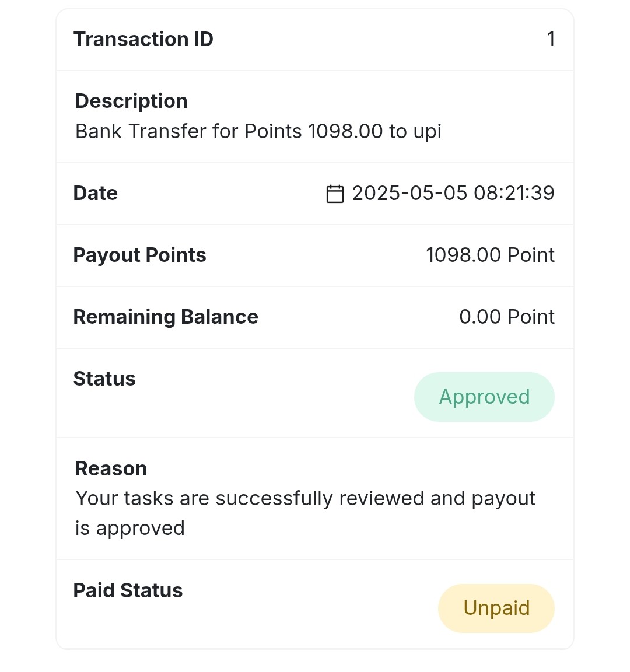Select the Transaction ID label
Image resolution: width=630 pixels, height=672 pixels.
point(143,40)
